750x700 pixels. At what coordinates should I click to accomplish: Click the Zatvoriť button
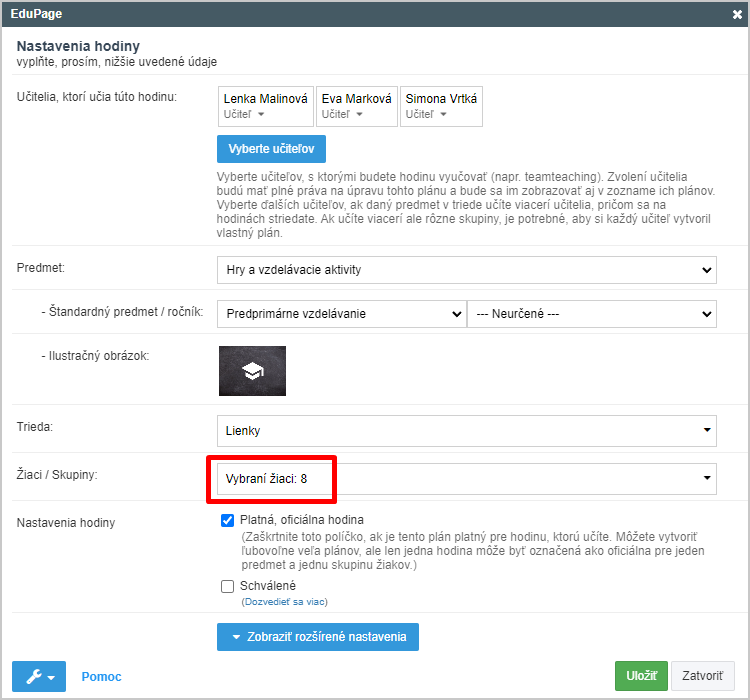click(702, 676)
